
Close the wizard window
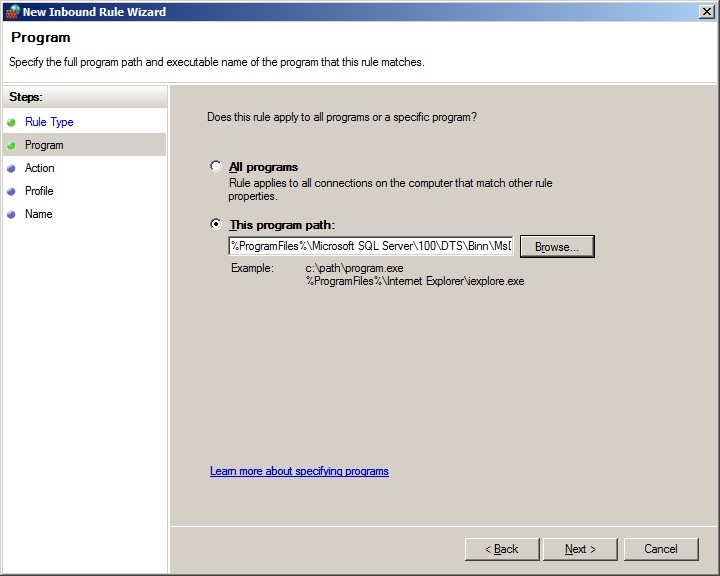(x=707, y=12)
